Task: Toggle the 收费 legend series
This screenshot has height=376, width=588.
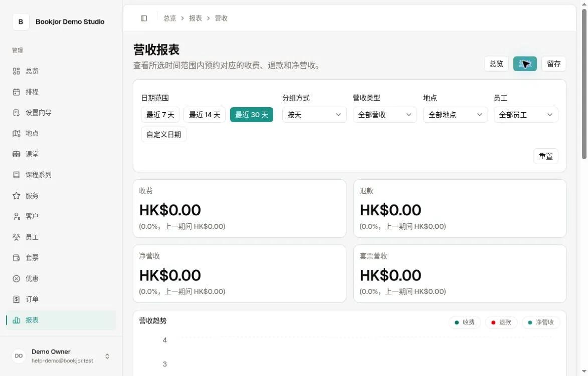Action: tap(465, 322)
